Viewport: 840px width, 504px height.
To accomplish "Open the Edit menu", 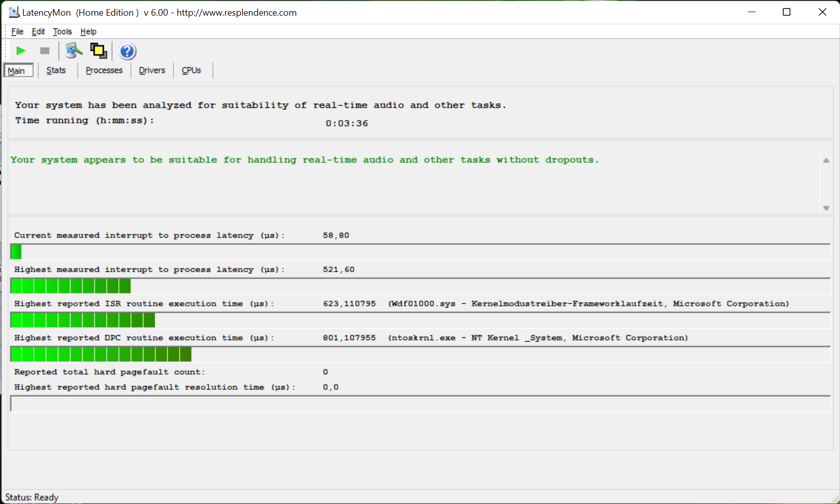I will (x=38, y=31).
